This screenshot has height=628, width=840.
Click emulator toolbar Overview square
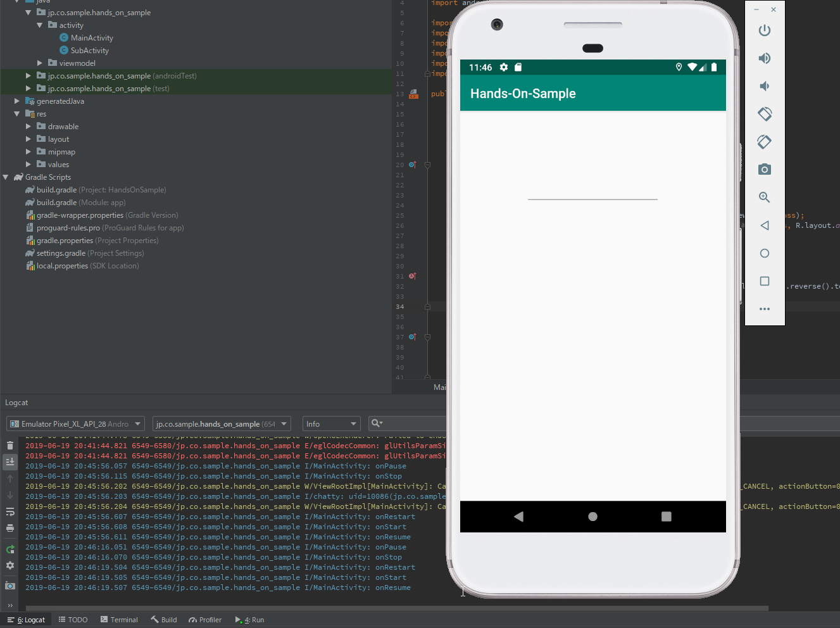click(765, 281)
